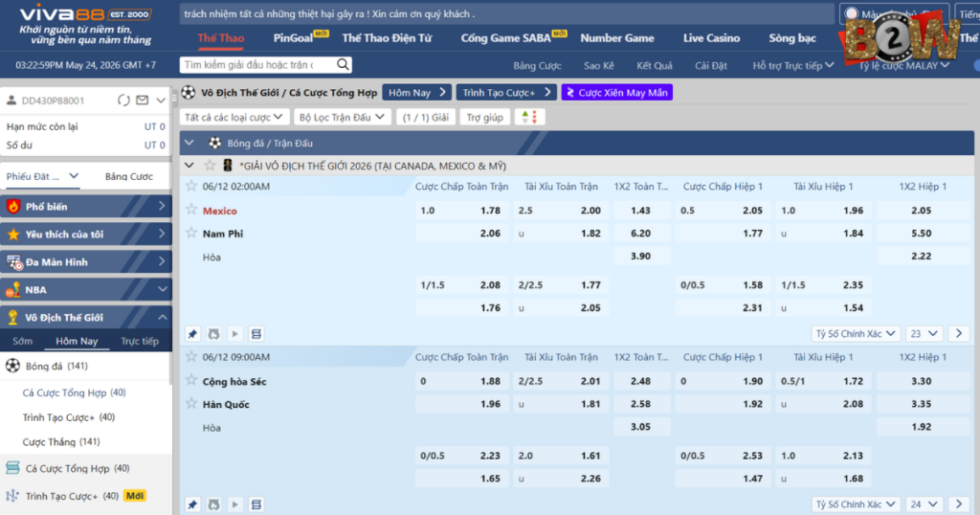The image size is (980, 515).
Task: Open Live Casino menu
Action: [711, 38]
